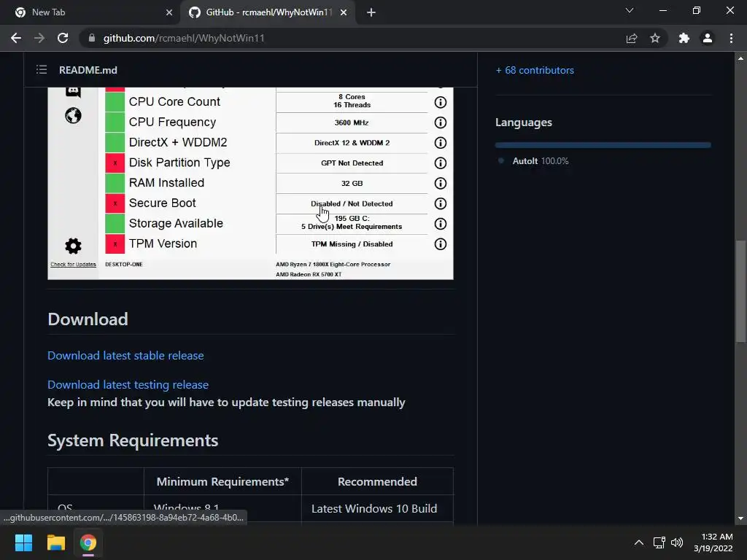This screenshot has height=560, width=747.
Task: Click the Minimum Requirements column header
Action: [x=222, y=482]
